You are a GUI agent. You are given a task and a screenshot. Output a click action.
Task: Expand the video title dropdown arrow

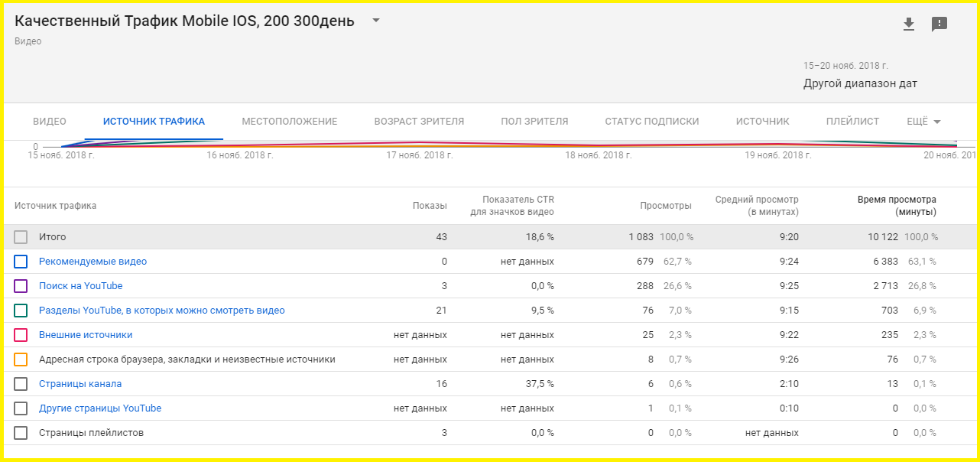point(375,21)
